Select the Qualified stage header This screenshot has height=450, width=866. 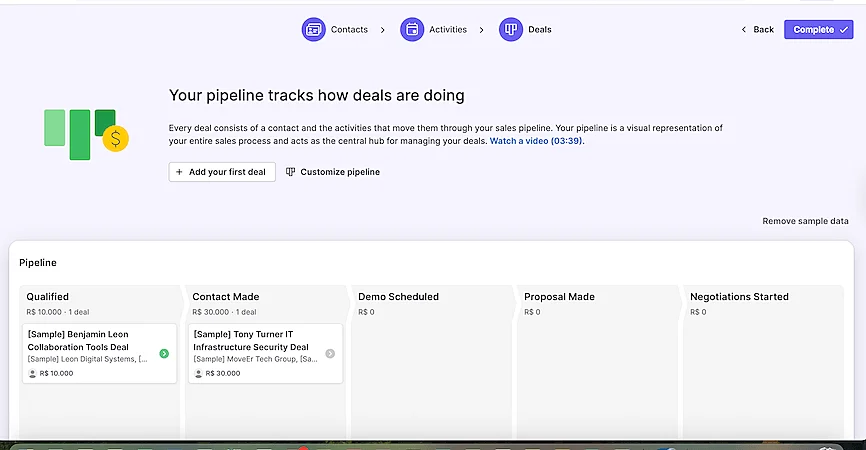pos(47,297)
